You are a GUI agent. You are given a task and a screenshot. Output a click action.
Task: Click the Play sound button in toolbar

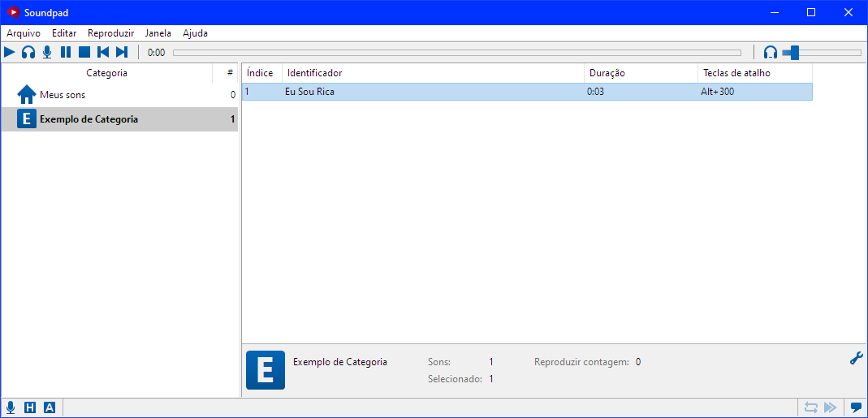10,52
